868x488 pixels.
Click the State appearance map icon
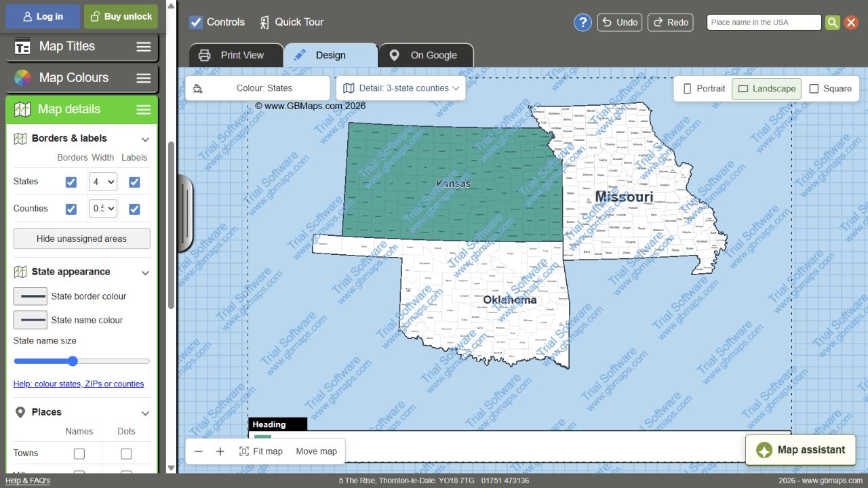[20, 272]
